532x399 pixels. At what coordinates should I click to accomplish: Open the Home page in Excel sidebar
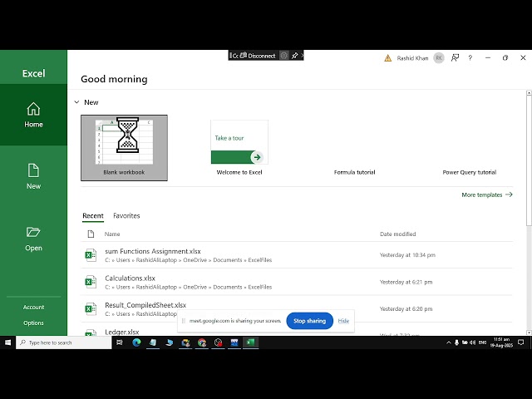point(33,115)
